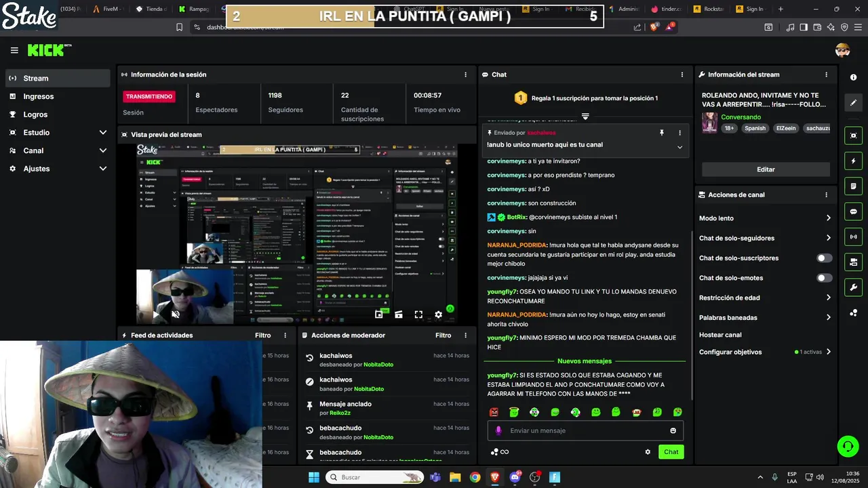Click the green headset support button
The image size is (868, 488).
click(848, 446)
